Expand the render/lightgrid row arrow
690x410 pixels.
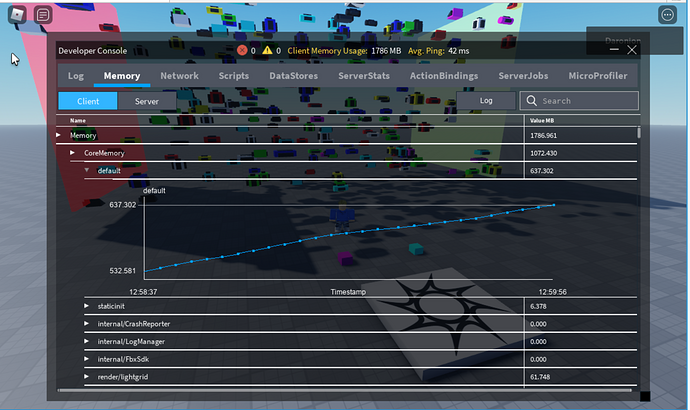(x=87, y=377)
